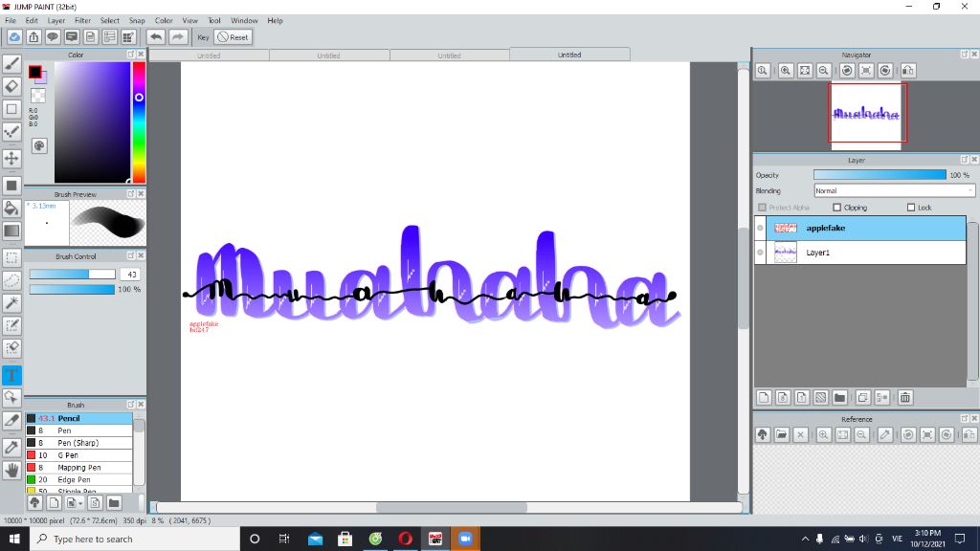The image size is (980, 551).
Task: Toggle the Protect Alpha checkbox
Action: coord(762,208)
